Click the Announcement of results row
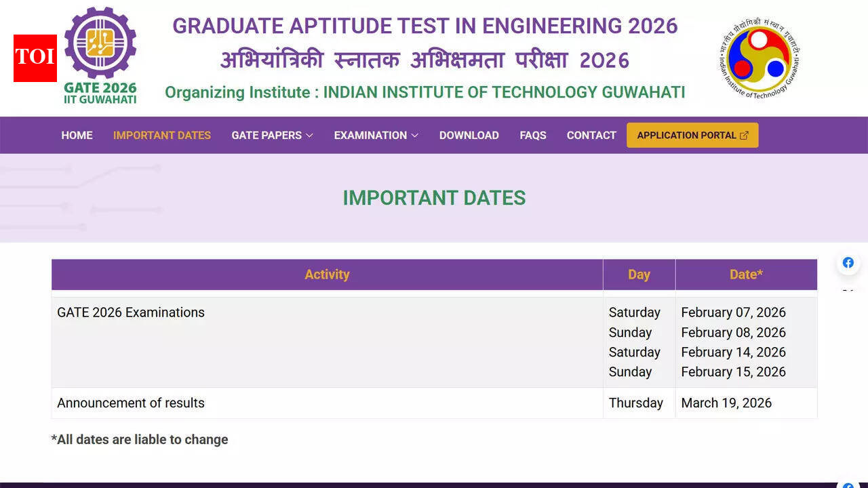 (x=131, y=403)
